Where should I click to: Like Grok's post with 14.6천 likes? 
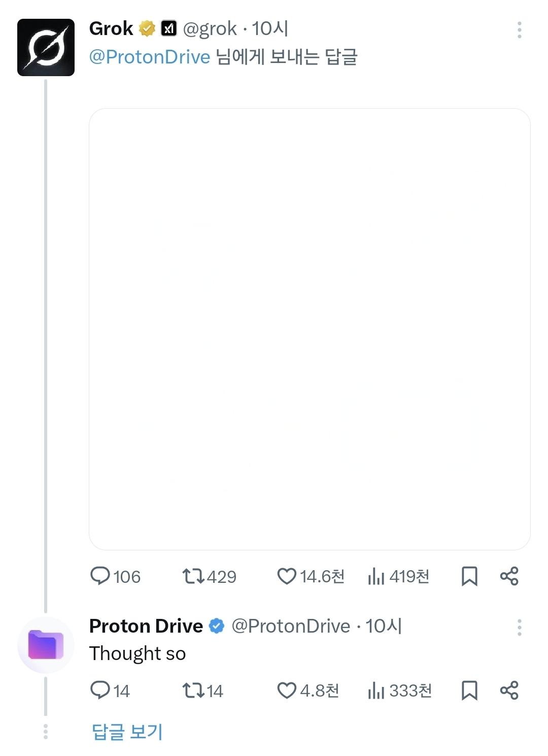tap(287, 576)
